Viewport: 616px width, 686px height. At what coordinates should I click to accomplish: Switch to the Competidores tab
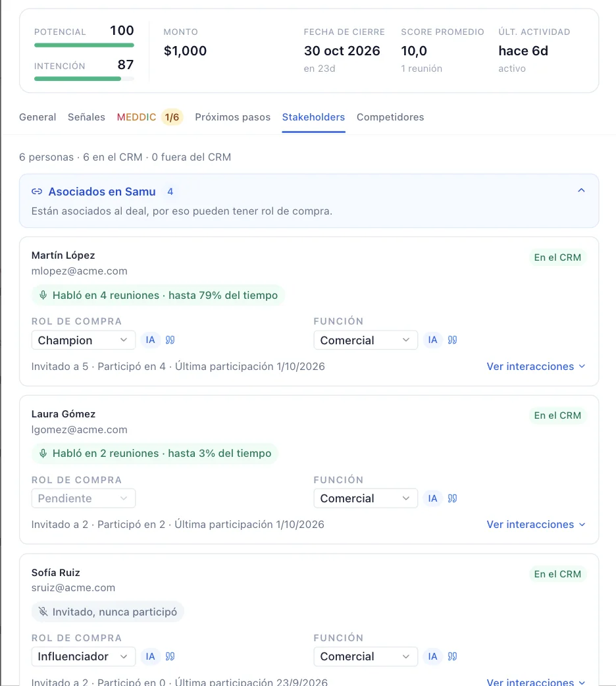point(390,117)
